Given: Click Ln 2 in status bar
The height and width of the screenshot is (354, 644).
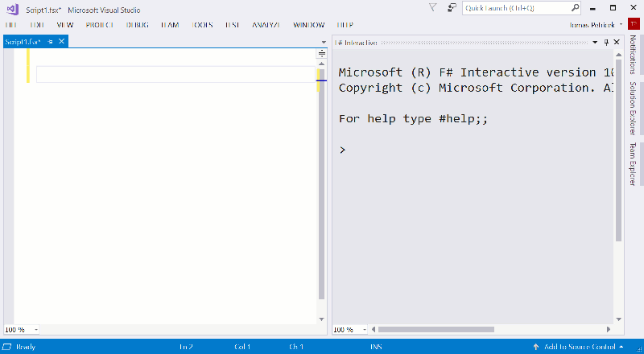Looking at the screenshot, I should [x=186, y=347].
